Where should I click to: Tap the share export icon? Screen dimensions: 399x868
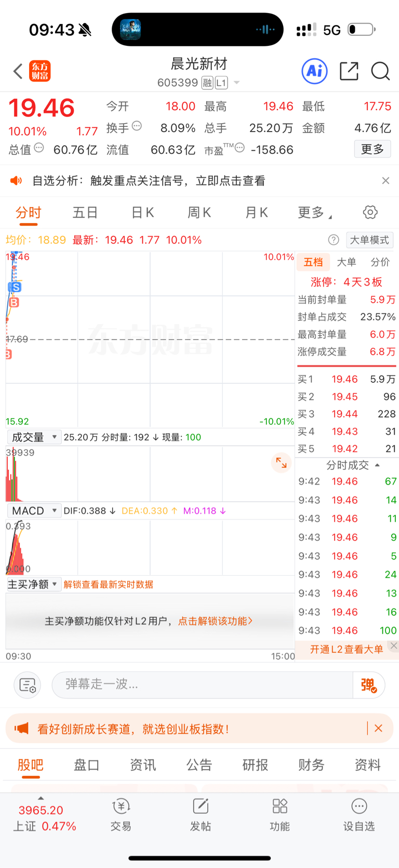point(349,71)
